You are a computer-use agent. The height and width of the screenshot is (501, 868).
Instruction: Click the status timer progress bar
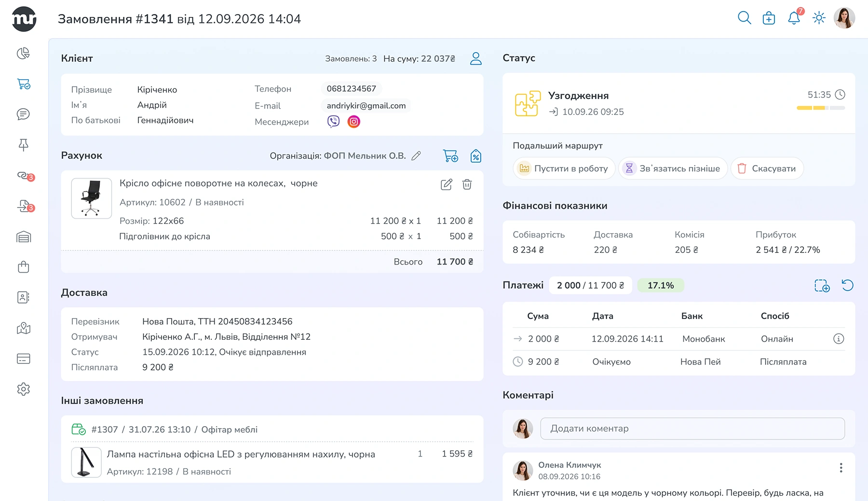(x=821, y=108)
